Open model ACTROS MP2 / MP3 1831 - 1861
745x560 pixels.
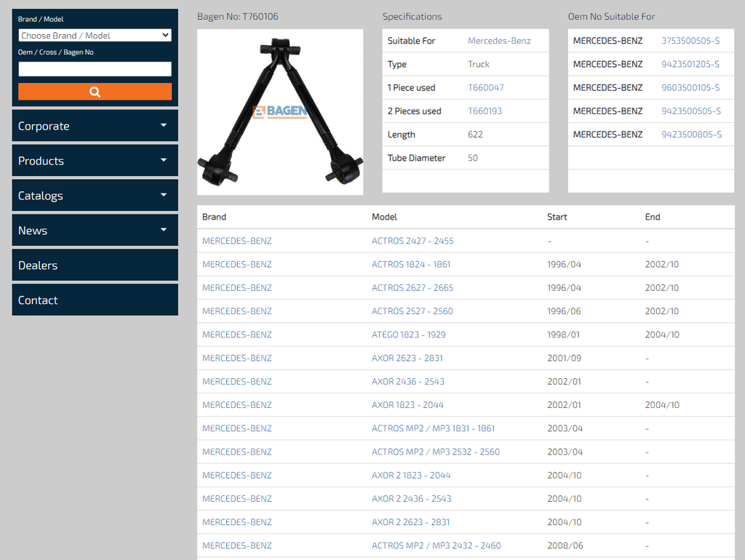point(434,428)
